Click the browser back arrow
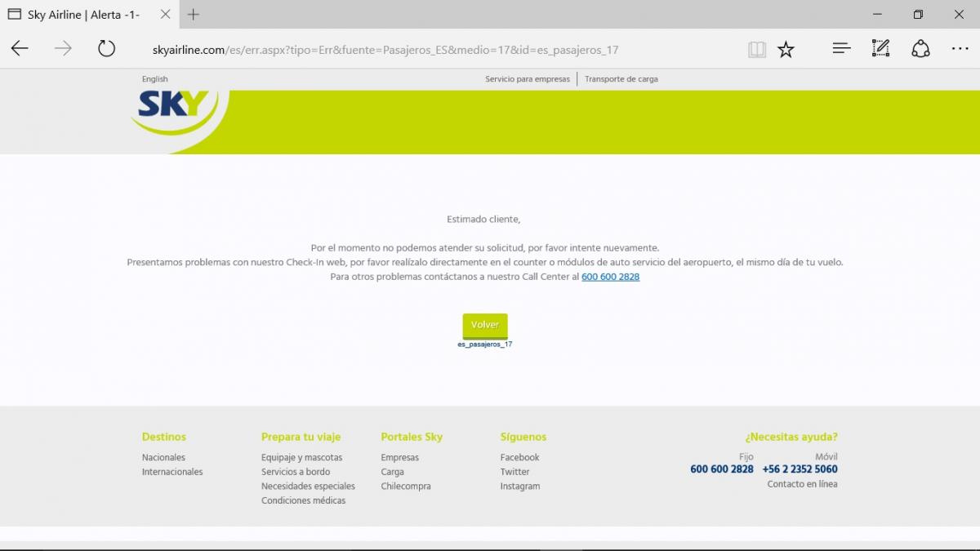The width and height of the screenshot is (980, 551). 20,49
